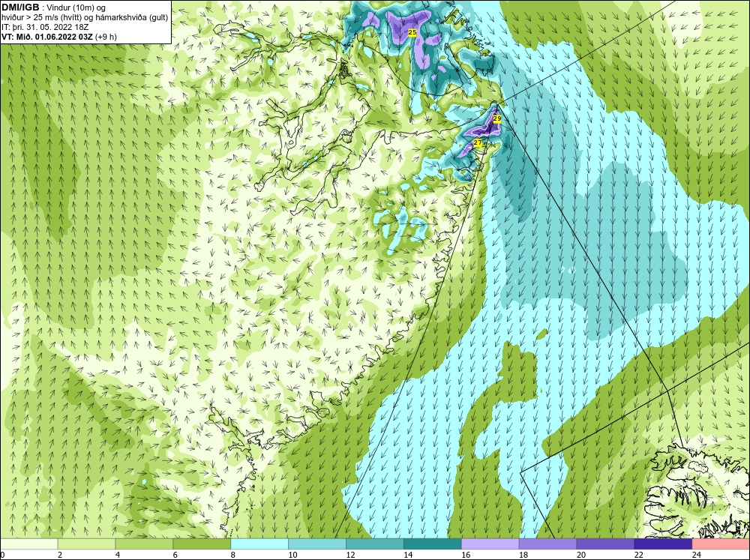Click the legend scale label 4
Viewport: 750px width, 560px height.
(x=118, y=555)
